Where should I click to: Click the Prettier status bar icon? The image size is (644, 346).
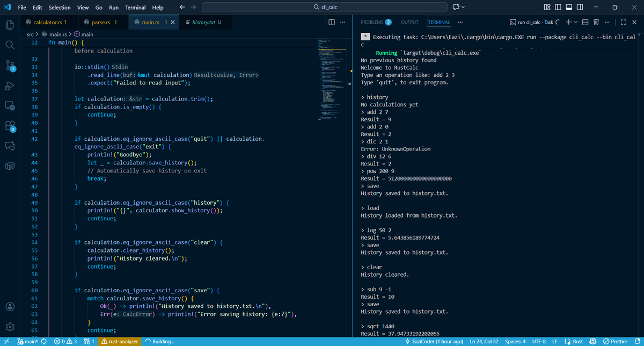pyautogui.click(x=616, y=341)
